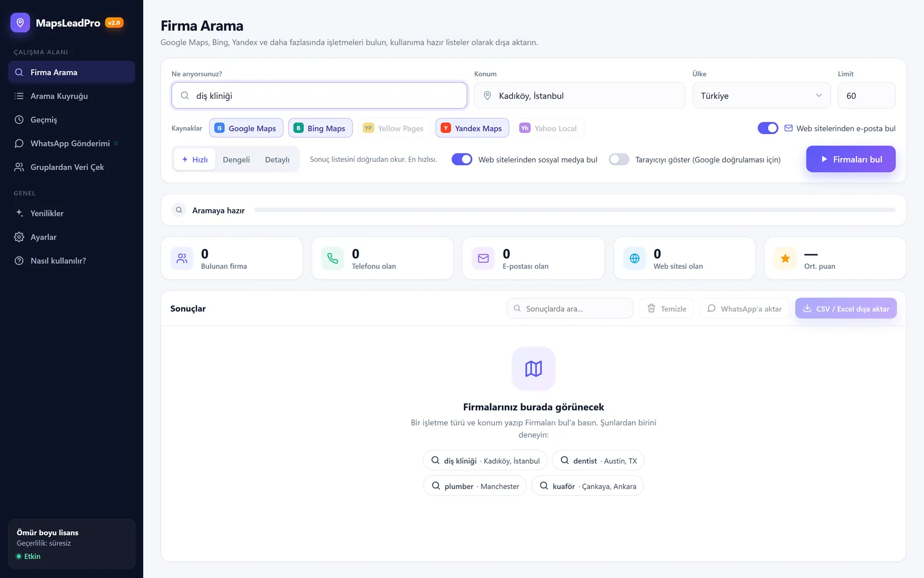
Task: Toggle Google Maps source chip
Action: [246, 128]
